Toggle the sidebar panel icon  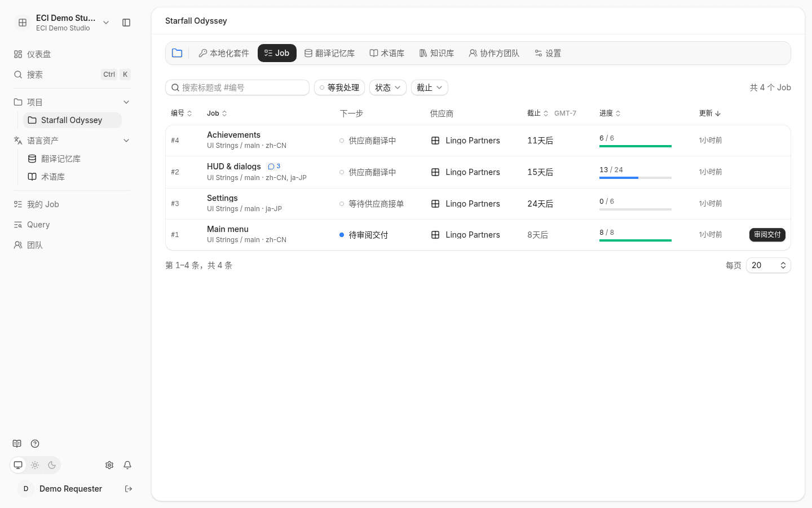[126, 23]
